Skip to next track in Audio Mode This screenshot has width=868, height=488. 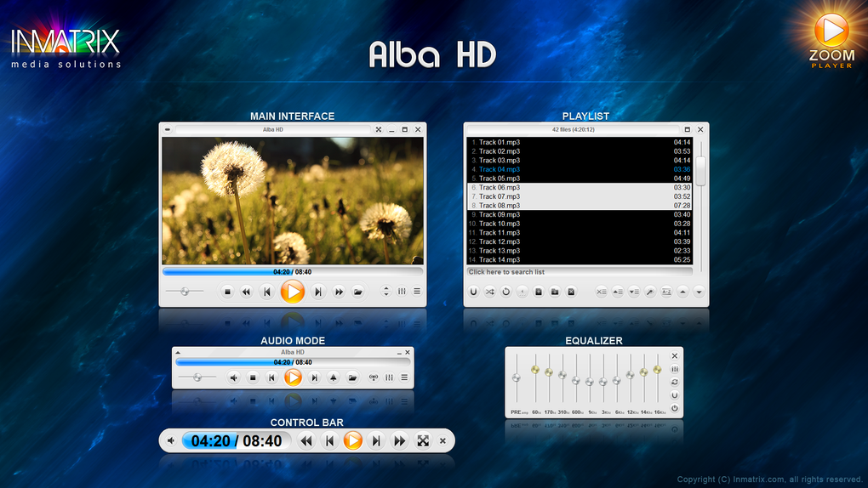[x=314, y=377]
